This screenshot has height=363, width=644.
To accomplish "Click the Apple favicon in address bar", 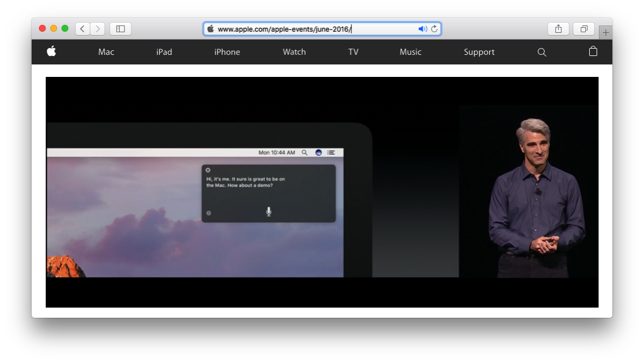I will (211, 29).
